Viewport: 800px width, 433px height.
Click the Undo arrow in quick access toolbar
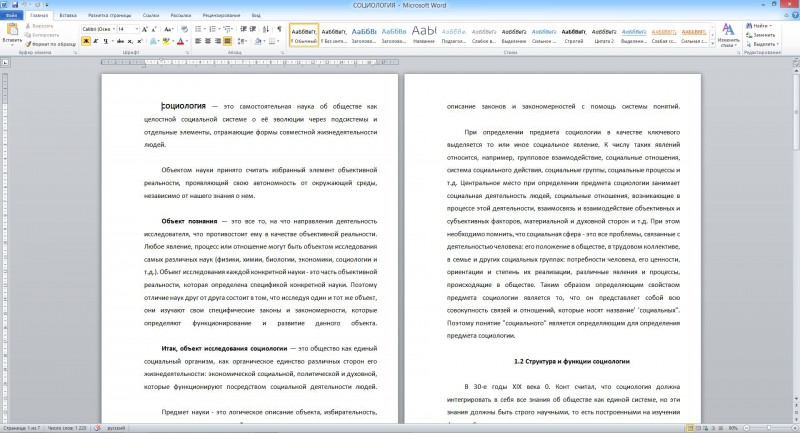pyautogui.click(x=24, y=5)
